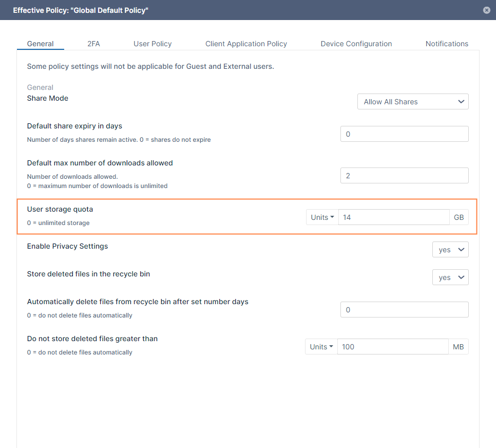Open the Share Mode dropdown
The height and width of the screenshot is (448, 496).
(413, 102)
